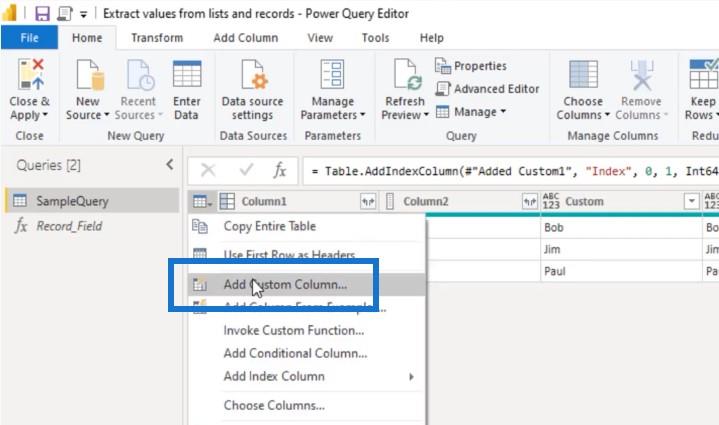Open the table menu button in grid corner
719x425 pixels.
(x=202, y=201)
